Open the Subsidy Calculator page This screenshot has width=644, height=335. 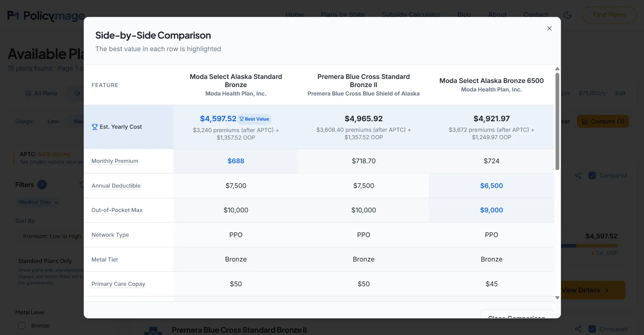coord(411,15)
